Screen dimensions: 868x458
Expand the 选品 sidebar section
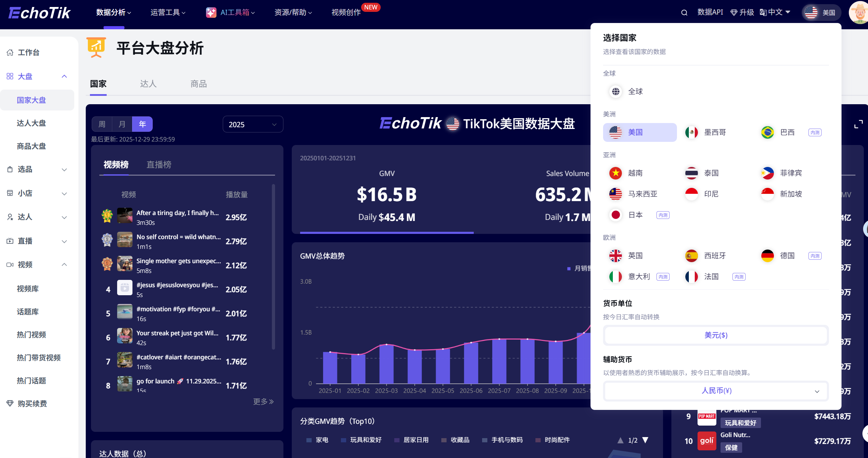click(x=37, y=169)
